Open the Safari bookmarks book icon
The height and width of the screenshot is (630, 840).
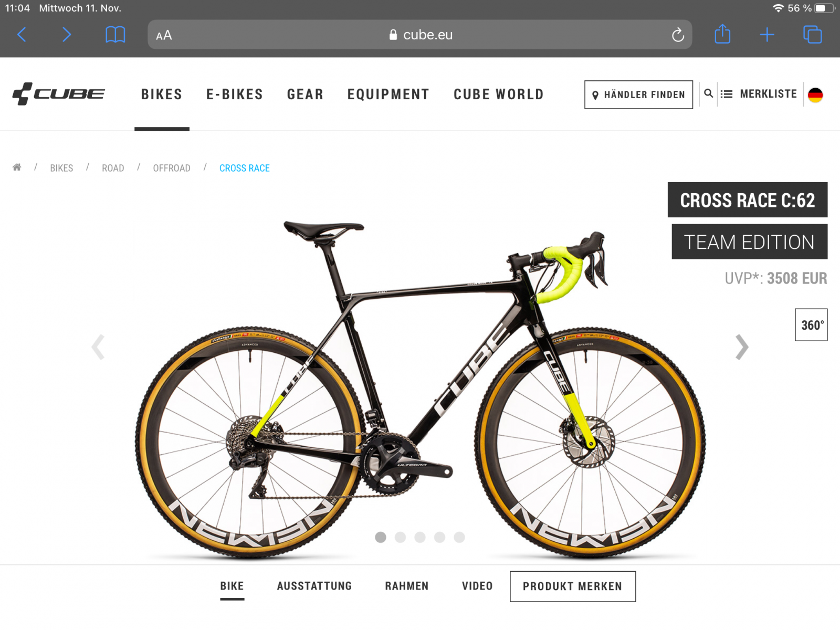(115, 35)
